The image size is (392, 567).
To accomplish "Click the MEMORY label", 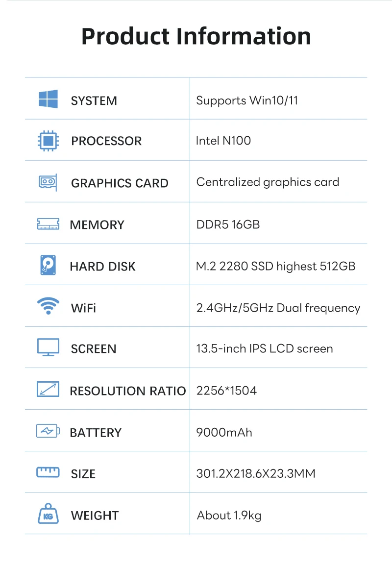I will click(x=97, y=225).
